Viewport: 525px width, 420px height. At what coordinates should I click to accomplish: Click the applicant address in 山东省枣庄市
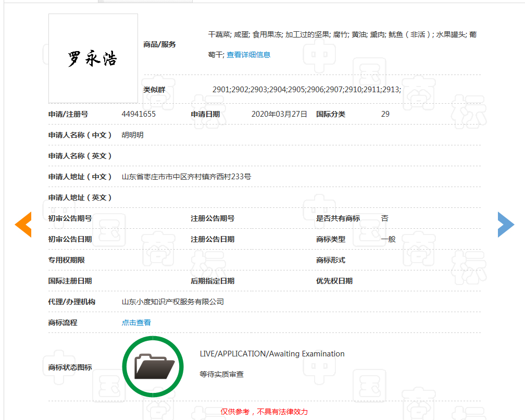(x=186, y=177)
